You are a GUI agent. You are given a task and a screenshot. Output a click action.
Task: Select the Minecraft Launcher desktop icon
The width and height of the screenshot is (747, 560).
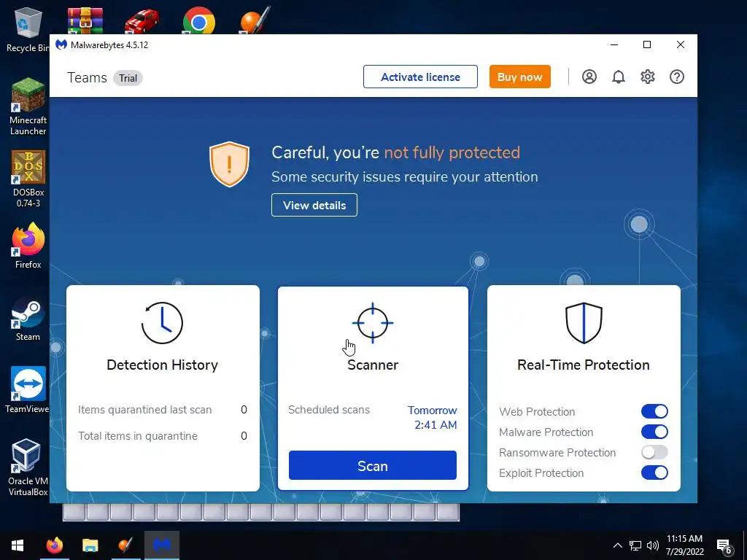click(28, 106)
